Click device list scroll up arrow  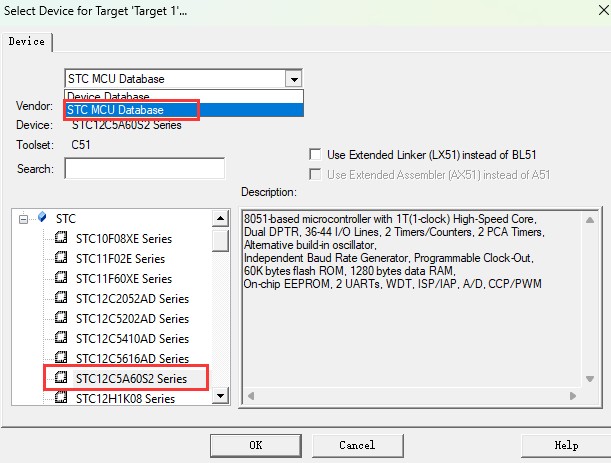coord(221,219)
